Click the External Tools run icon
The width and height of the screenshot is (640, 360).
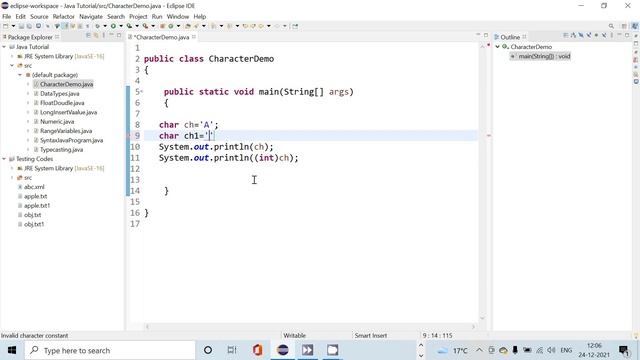(145, 26)
